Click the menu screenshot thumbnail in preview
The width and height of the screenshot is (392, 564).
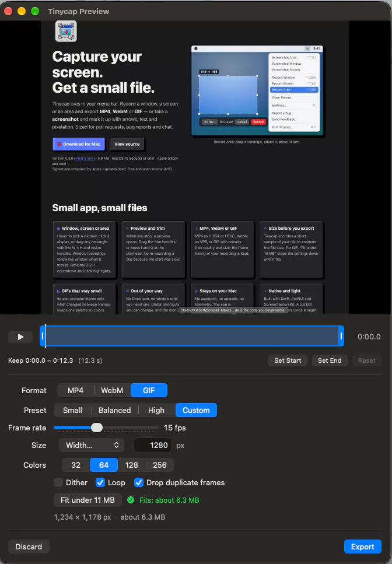click(257, 90)
